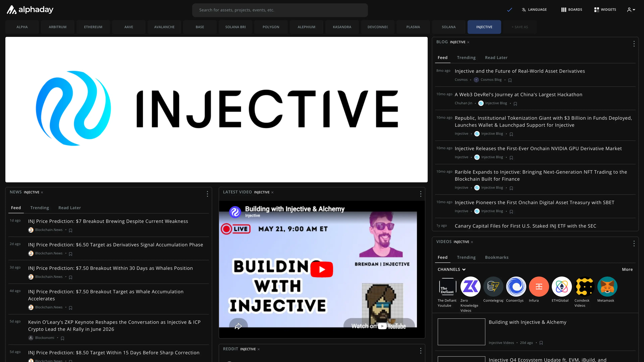Open Latest Video widget three-dot menu

[x=420, y=194]
